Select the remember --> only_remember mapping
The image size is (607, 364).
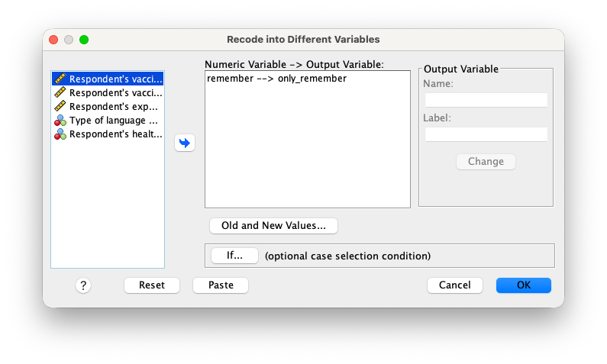[277, 79]
